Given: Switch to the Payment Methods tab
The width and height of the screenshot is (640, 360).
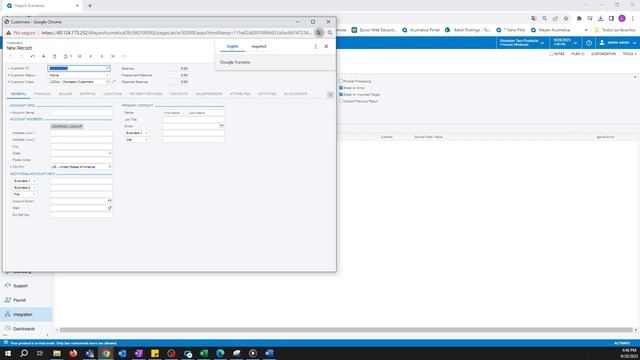Looking at the screenshot, I should (x=146, y=94).
